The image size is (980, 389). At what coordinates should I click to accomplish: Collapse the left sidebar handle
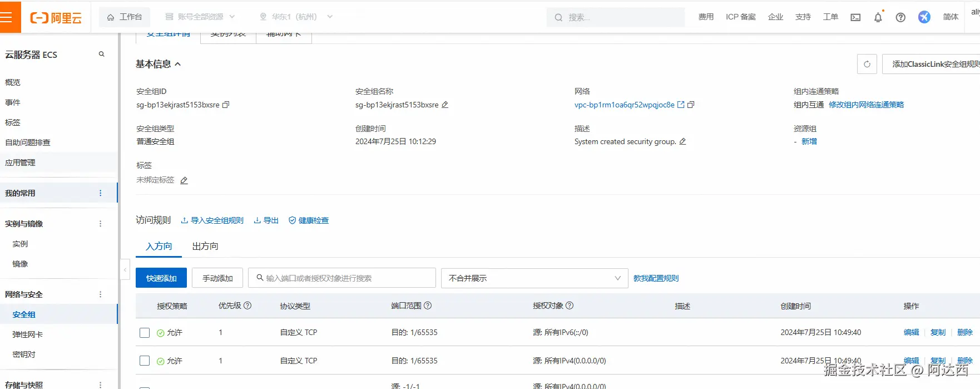click(125, 269)
